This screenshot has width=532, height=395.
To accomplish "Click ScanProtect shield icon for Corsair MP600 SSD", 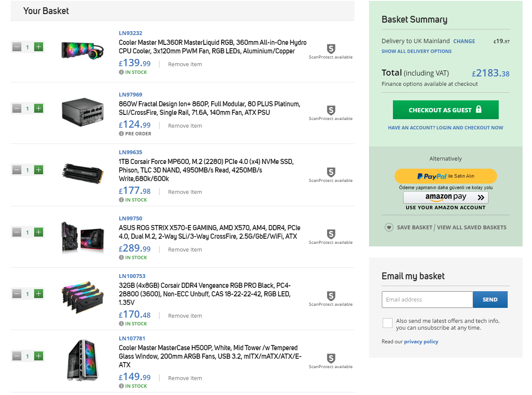I will point(331,172).
